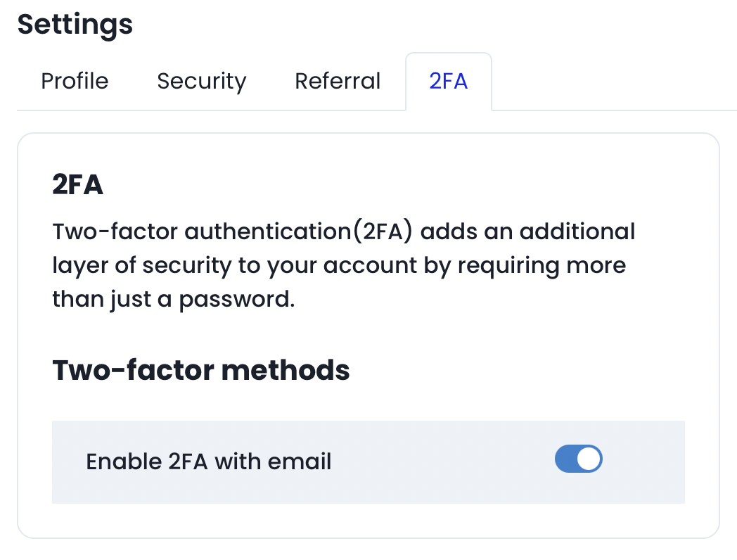Click the white knob of the email 2FA switch
The image size is (737, 560).
tap(591, 459)
